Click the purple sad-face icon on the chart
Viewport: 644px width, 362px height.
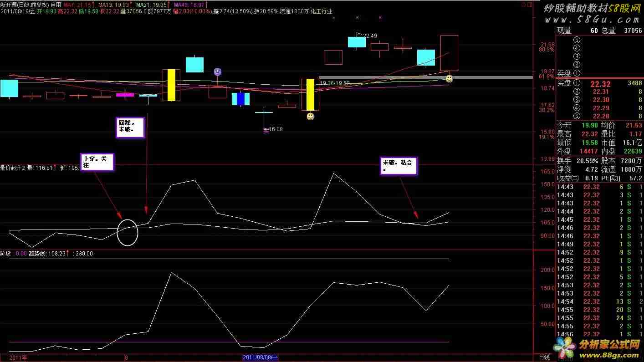click(218, 72)
